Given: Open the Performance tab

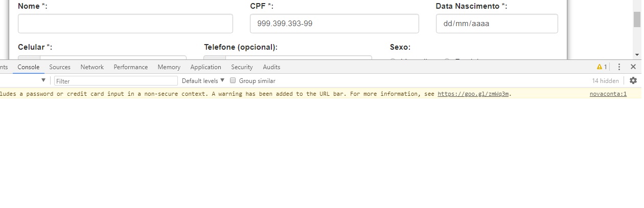Looking at the screenshot, I should point(131,67).
